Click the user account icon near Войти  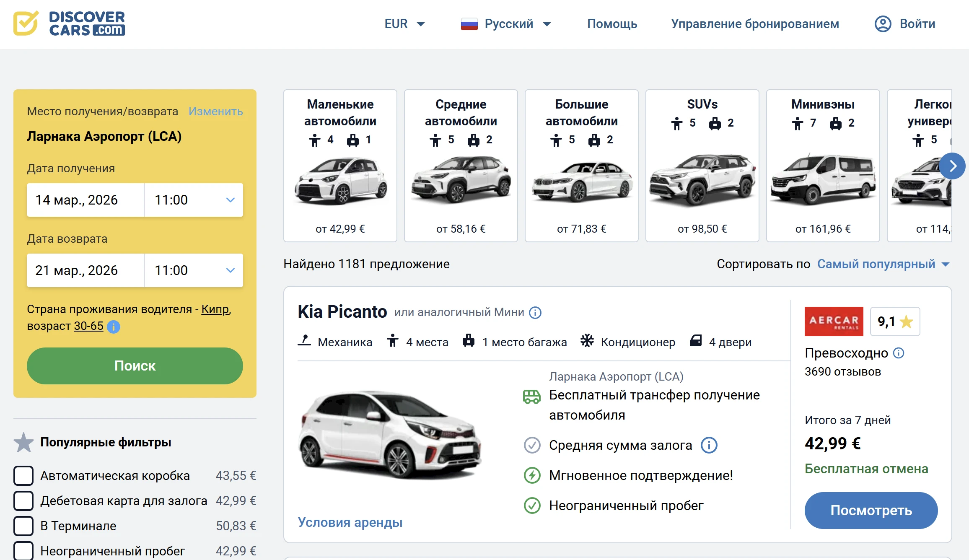click(882, 24)
